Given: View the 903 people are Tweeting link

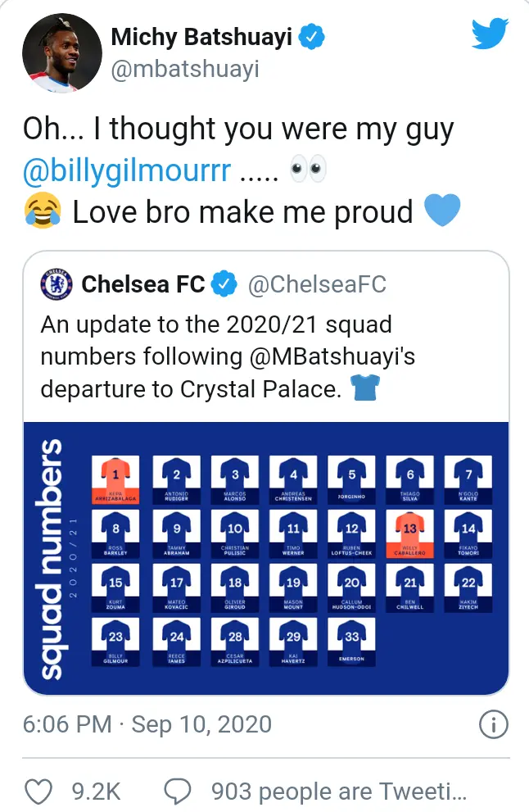Looking at the screenshot, I should 338,790.
